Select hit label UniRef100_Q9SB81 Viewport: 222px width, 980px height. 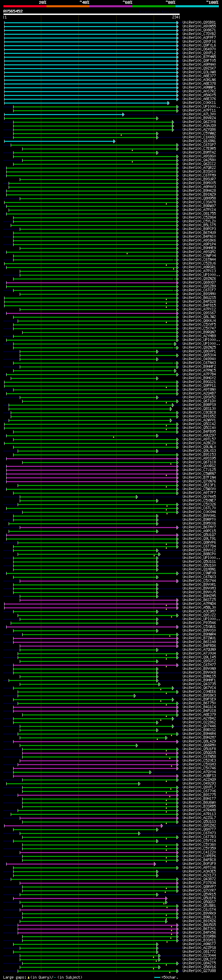tap(199, 23)
